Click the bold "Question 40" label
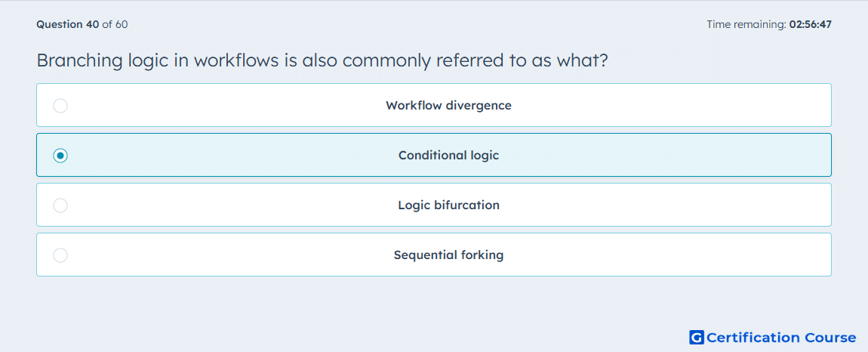This screenshot has height=352, width=868. click(x=68, y=24)
